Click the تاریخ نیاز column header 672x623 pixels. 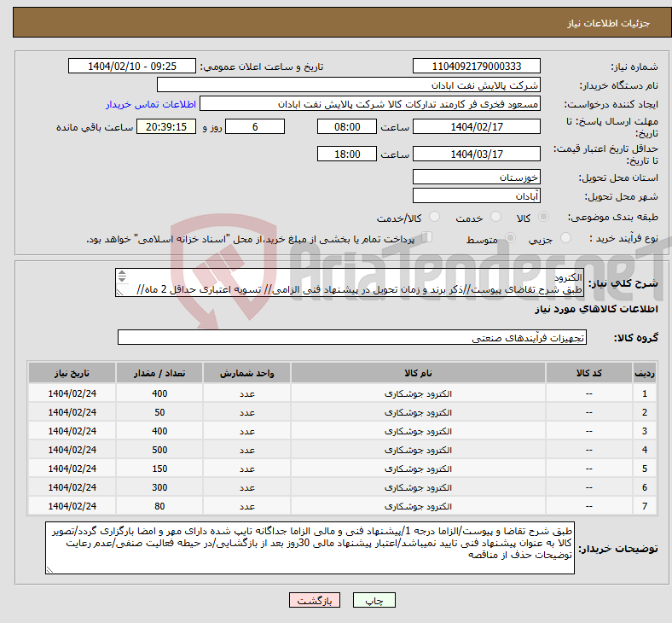72,374
